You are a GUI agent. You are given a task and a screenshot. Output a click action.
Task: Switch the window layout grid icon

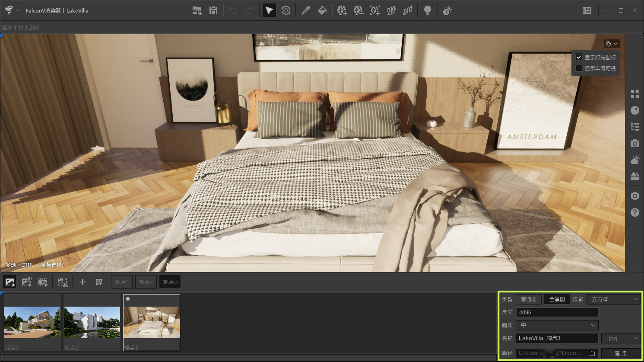(587, 10)
